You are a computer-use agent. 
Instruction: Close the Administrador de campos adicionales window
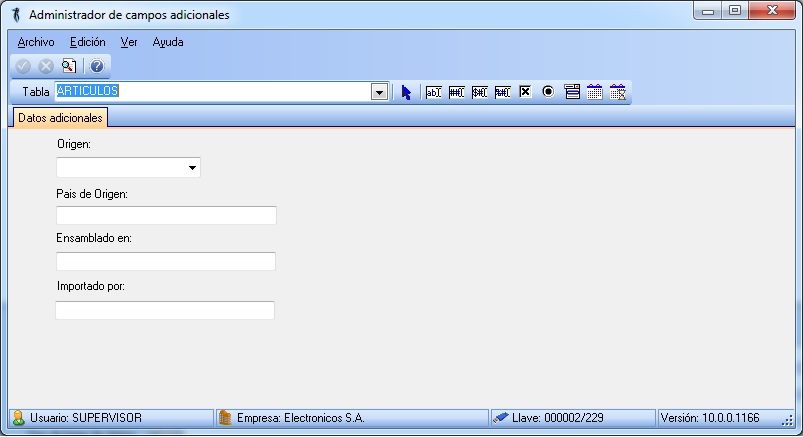click(x=772, y=11)
